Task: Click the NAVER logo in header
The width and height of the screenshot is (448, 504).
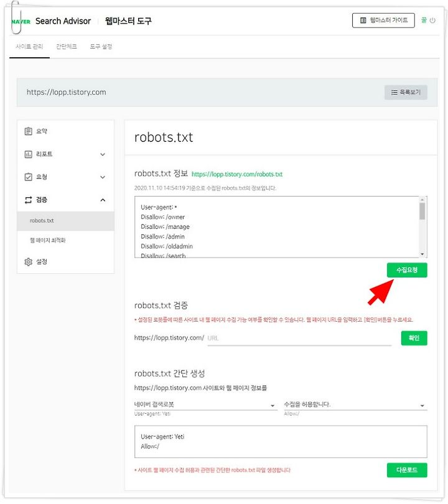Action: (x=21, y=22)
